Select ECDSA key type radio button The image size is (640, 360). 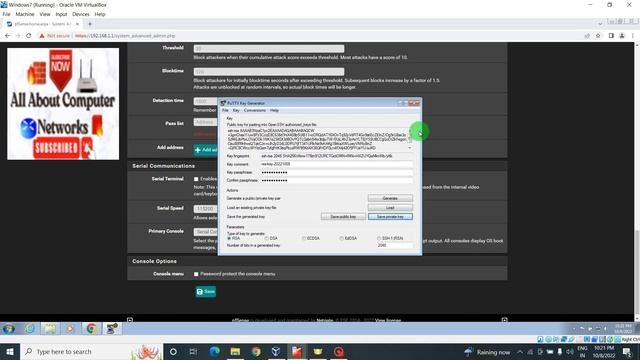(304, 238)
